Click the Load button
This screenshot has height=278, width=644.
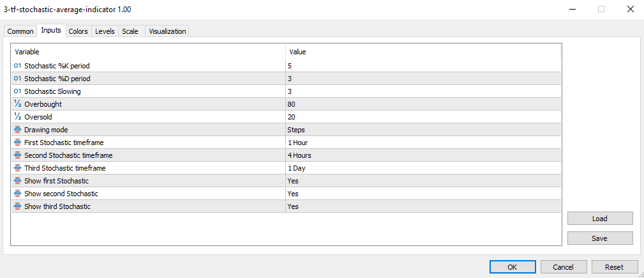point(600,219)
